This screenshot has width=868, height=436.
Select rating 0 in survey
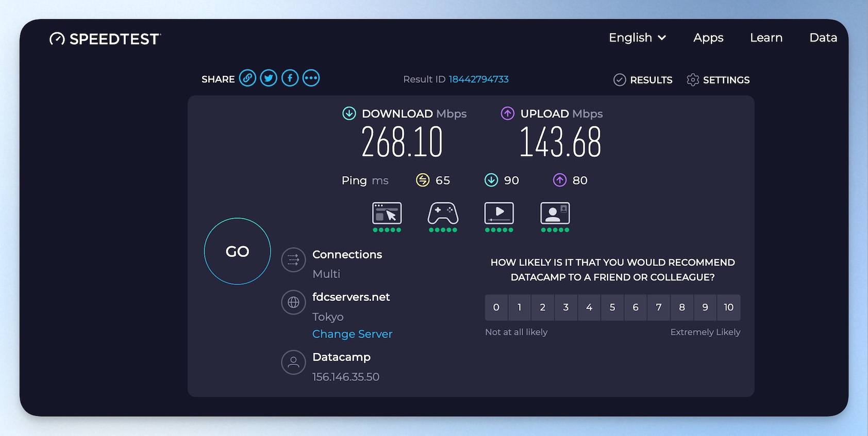coord(496,308)
